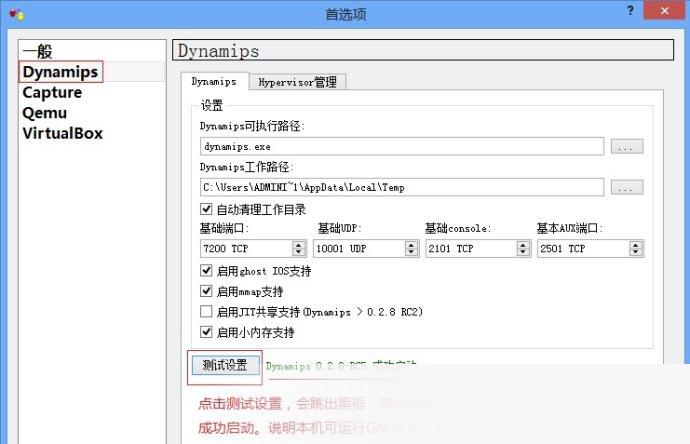690x444 pixels.
Task: Toggle 启用ghost IOS支持 checkbox
Action: pyautogui.click(x=206, y=270)
